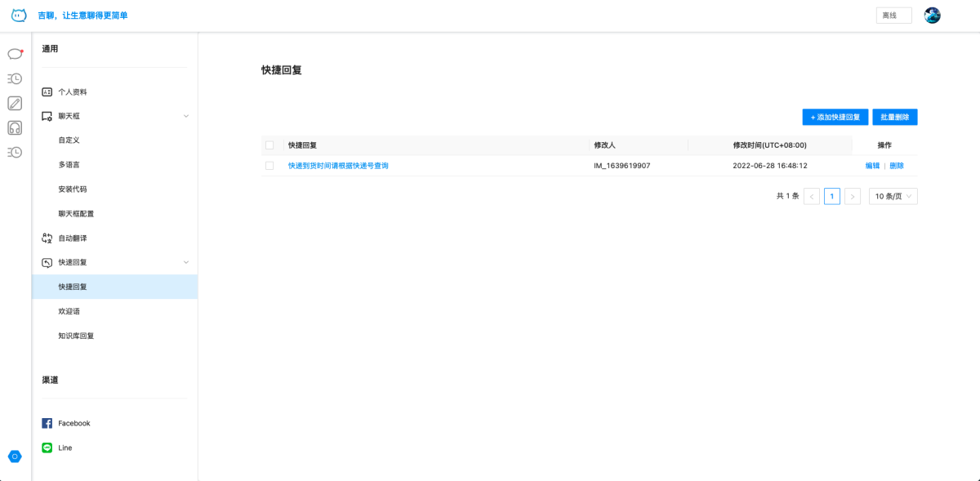Click the pencil edit icon in left rail
Screen dimensions: 980x481
15,103
